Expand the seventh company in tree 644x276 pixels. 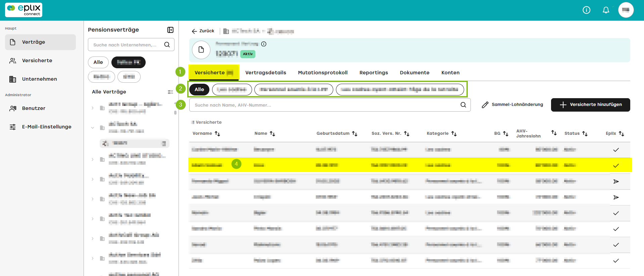pos(93,239)
